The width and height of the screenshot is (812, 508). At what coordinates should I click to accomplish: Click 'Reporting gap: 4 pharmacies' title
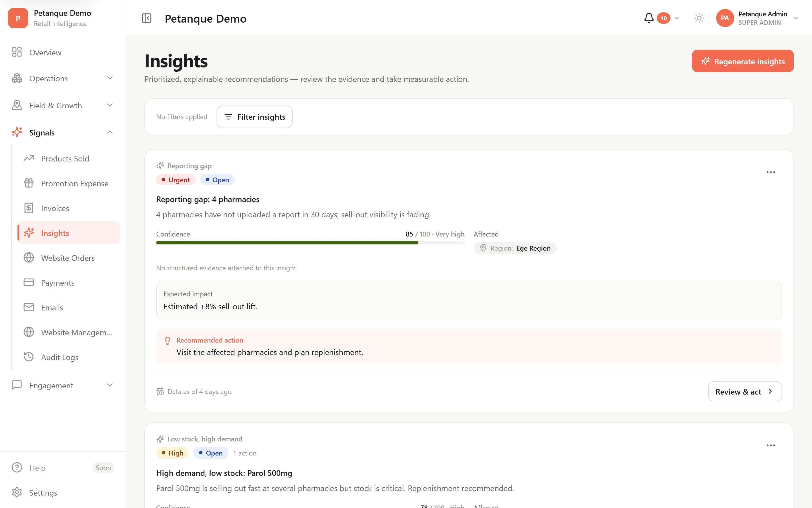(208, 199)
